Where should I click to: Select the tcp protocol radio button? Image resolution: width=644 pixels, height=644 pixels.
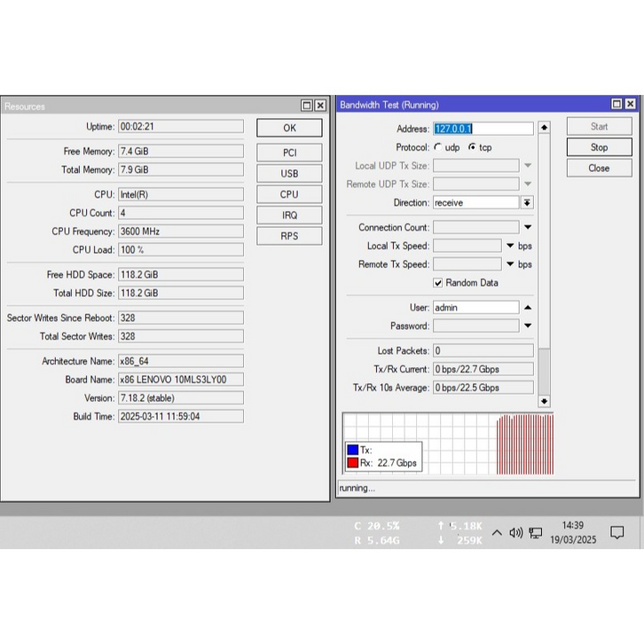point(472,147)
